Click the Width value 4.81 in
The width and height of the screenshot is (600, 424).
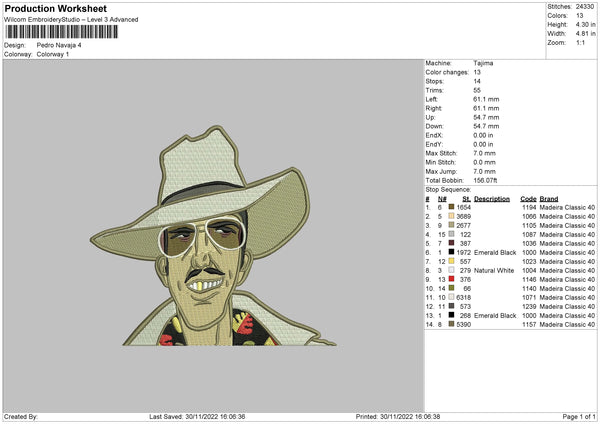(585, 34)
